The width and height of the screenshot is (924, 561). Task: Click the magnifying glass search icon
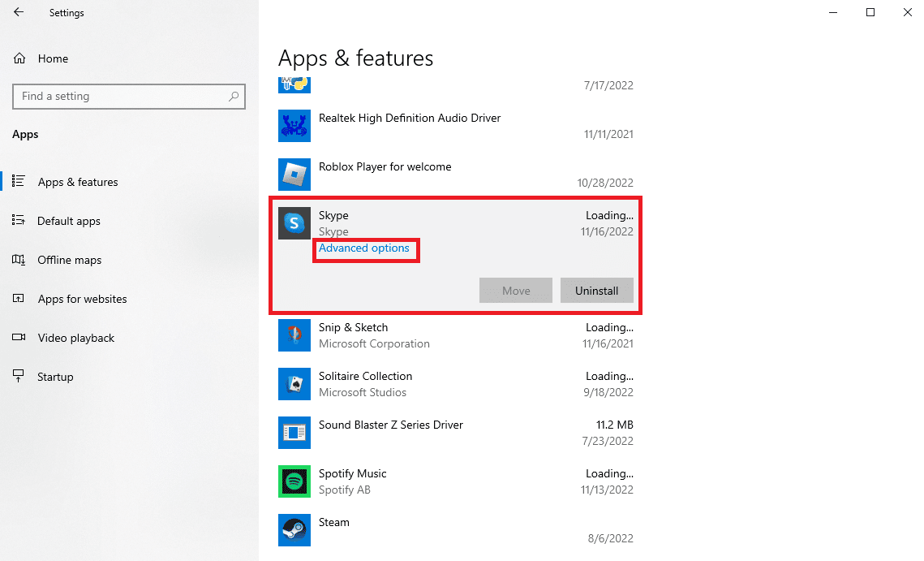pos(234,96)
